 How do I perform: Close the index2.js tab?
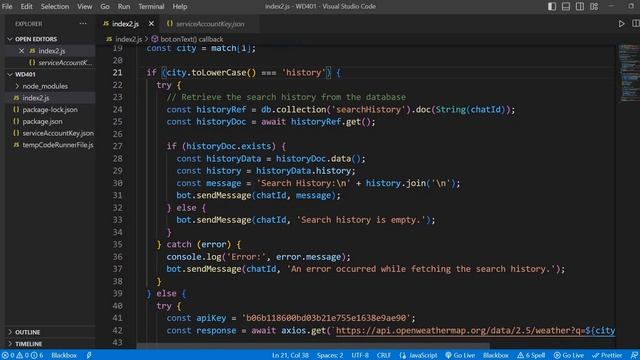tap(151, 24)
